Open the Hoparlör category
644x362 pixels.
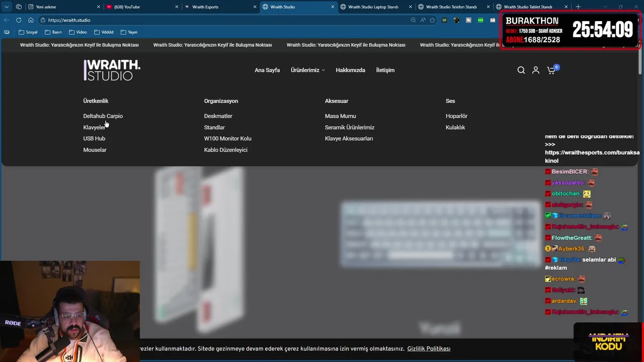[456, 116]
